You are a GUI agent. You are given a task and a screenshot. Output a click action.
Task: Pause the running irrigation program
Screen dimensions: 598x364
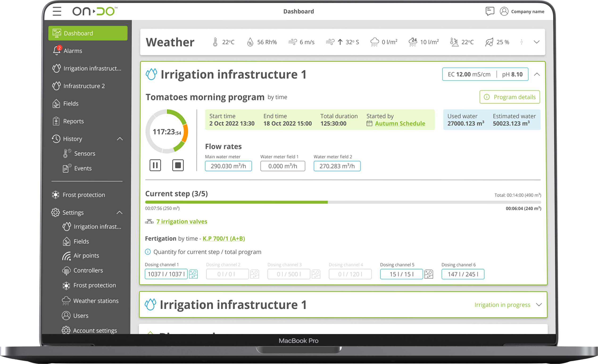point(155,165)
